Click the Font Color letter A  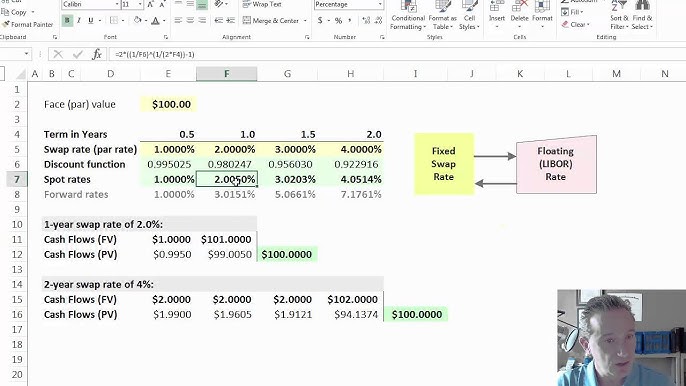(155, 21)
